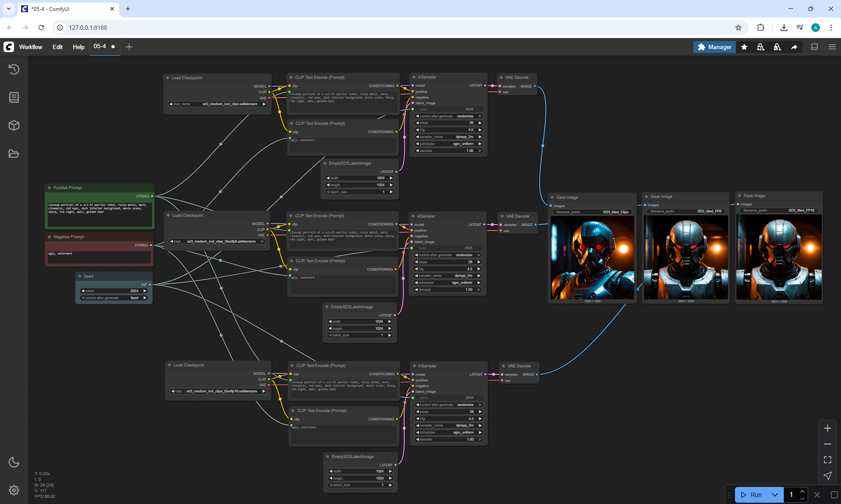This screenshot has width=841, height=504.
Task: Change top KSampler sampler_name dpmpp_2m
Action: pyautogui.click(x=449, y=137)
